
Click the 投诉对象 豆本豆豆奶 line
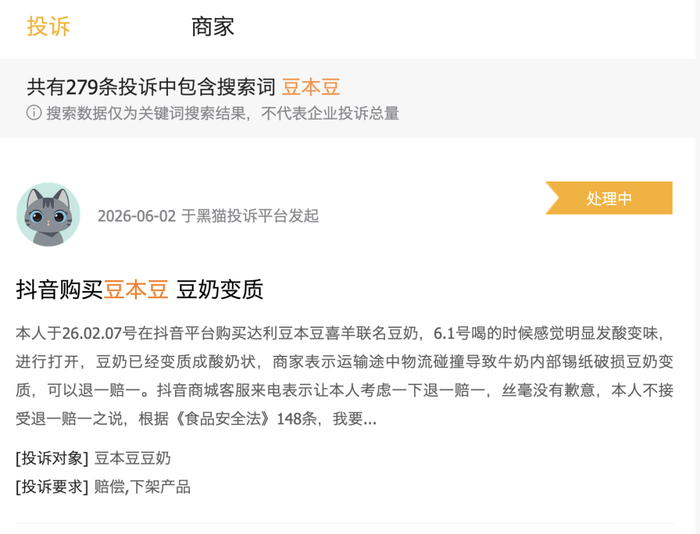(93, 458)
